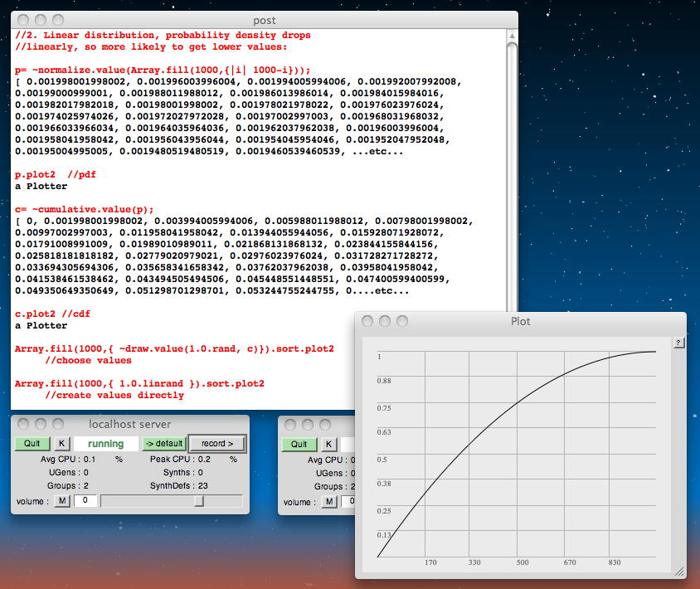Click the green 'running' status field
This screenshot has height=589, width=700.
tap(105, 444)
